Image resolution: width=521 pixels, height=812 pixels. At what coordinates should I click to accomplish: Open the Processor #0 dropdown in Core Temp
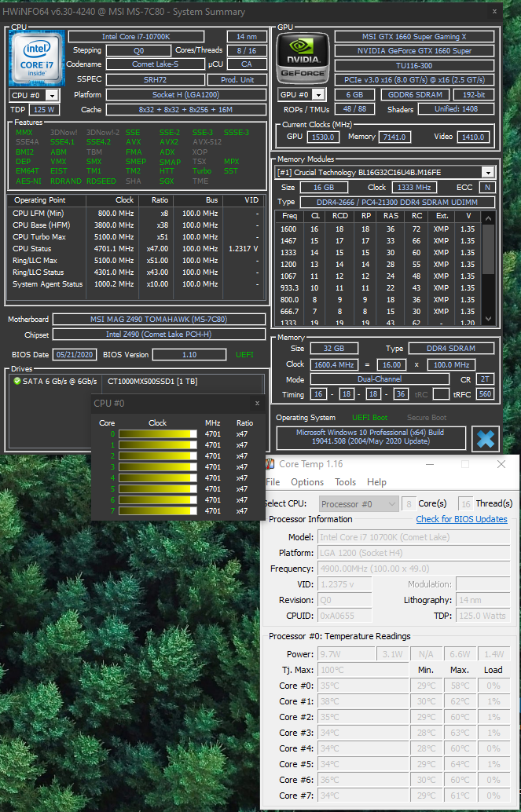[x=358, y=504]
